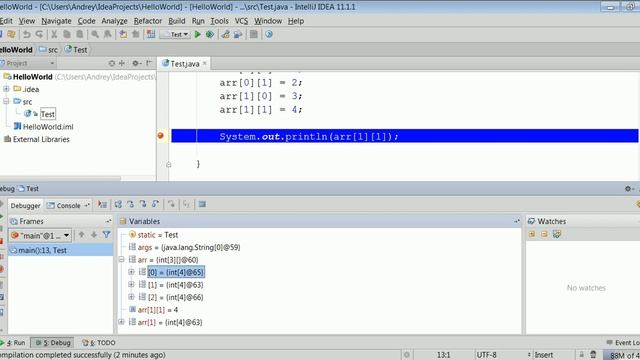
Task: Click the Redo toolbar icon
Action: click(x=40, y=35)
